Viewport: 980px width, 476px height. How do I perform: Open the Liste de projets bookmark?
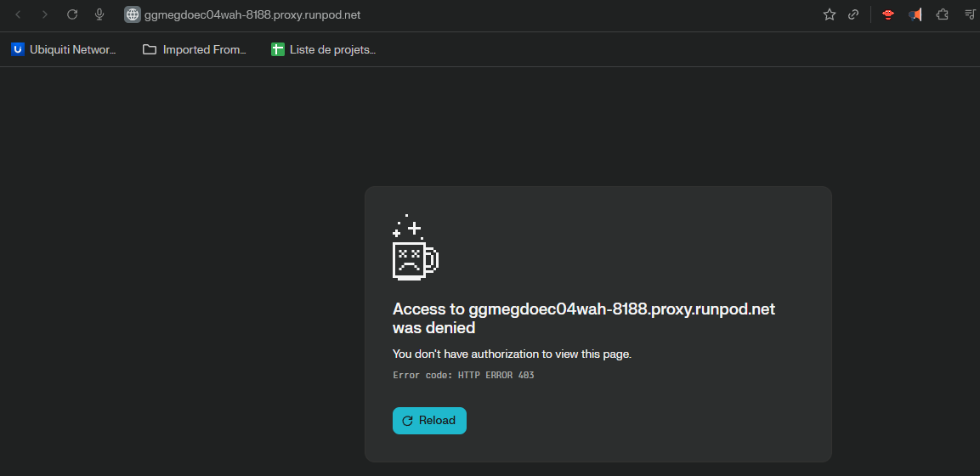(324, 49)
